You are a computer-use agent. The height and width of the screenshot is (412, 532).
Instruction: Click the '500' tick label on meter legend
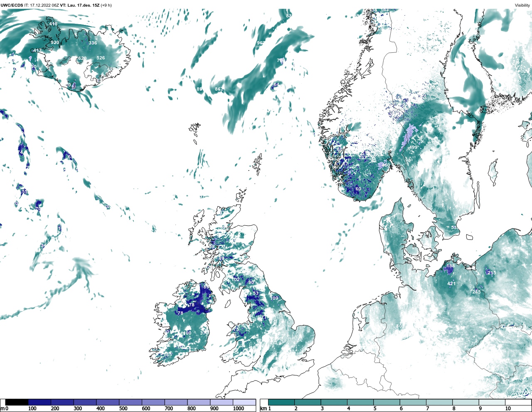pos(123,409)
